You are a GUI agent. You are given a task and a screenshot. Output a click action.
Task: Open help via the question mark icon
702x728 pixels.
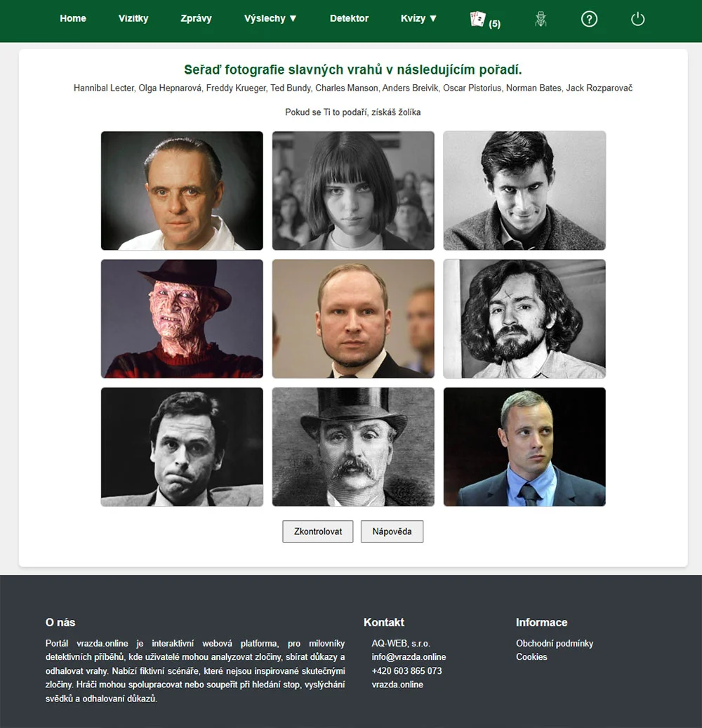coord(589,19)
